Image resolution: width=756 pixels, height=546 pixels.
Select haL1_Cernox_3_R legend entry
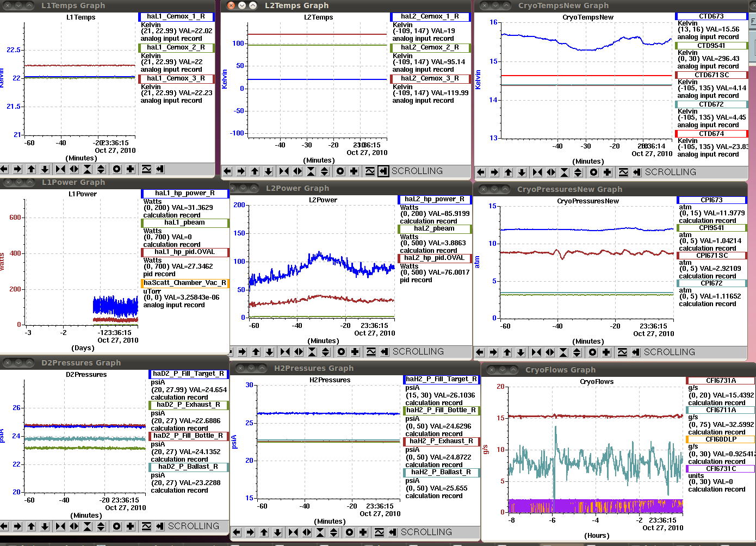click(176, 79)
